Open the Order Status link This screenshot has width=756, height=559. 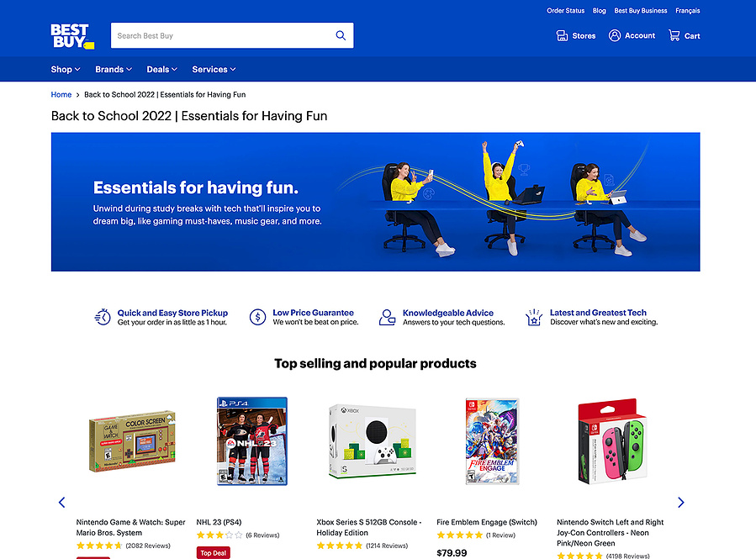[565, 11]
